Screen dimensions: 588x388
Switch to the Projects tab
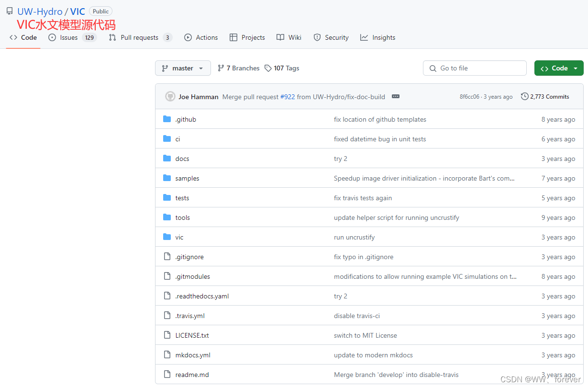pos(247,37)
